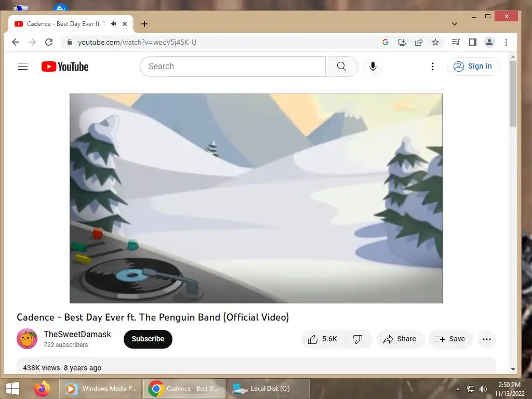Click the page scrollbar up arrow
Viewport: 532px width, 399px height.
(513, 57)
